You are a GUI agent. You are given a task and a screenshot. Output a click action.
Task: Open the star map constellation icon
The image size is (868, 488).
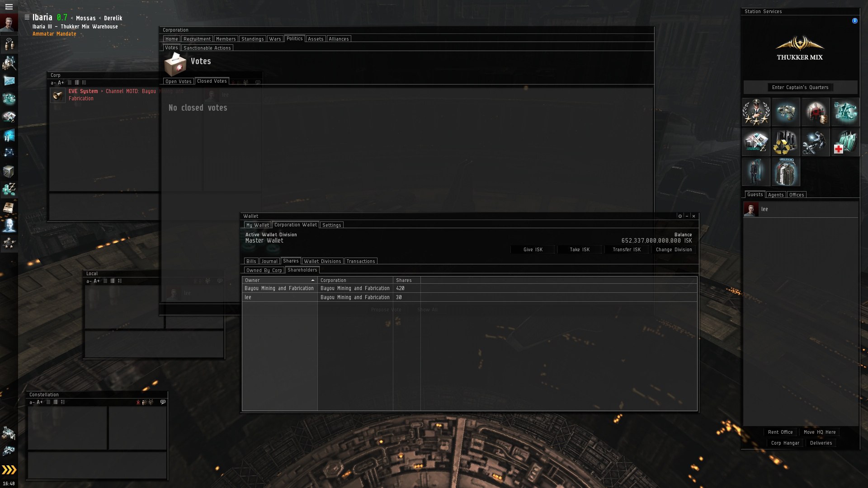[9, 153]
